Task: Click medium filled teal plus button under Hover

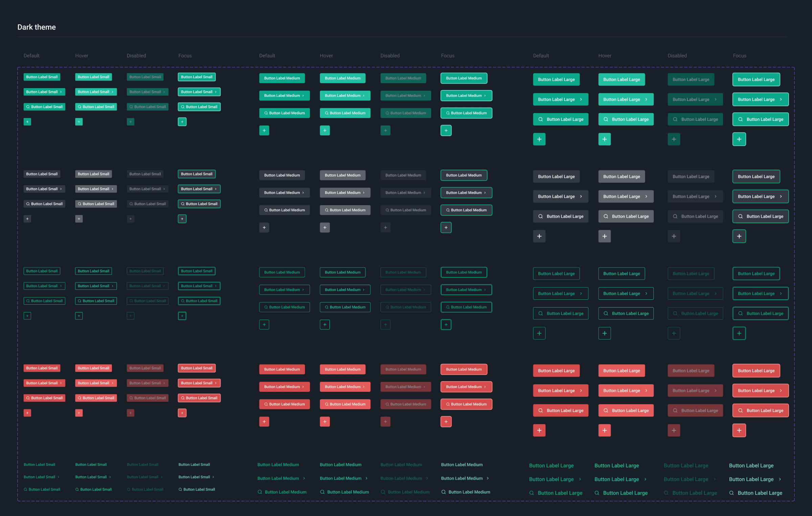Action: click(x=324, y=130)
